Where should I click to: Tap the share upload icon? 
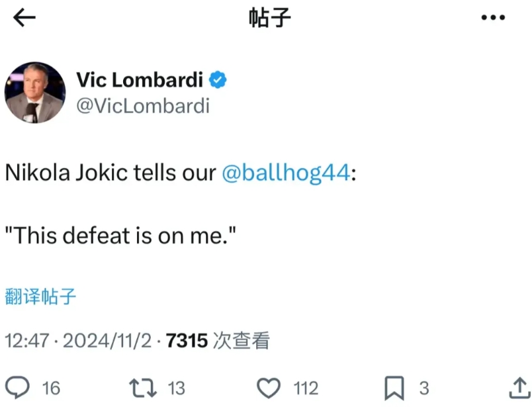pos(517,386)
